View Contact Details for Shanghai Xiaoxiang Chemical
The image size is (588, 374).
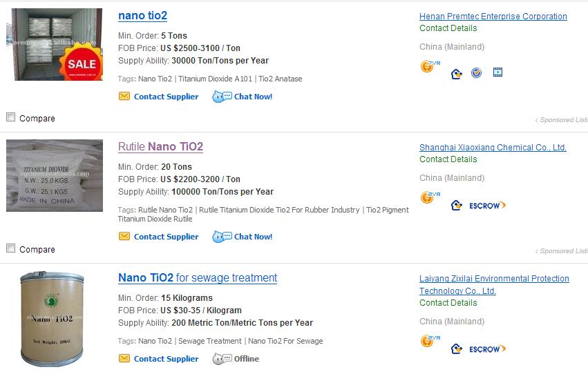pyautogui.click(x=448, y=159)
